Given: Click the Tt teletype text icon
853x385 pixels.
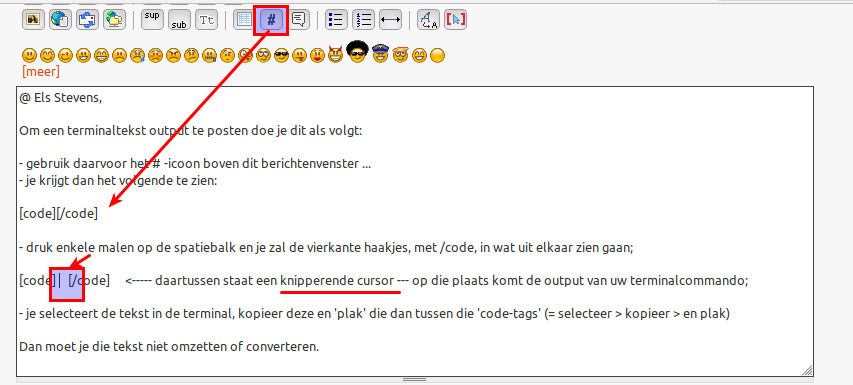Looking at the screenshot, I should (206, 20).
